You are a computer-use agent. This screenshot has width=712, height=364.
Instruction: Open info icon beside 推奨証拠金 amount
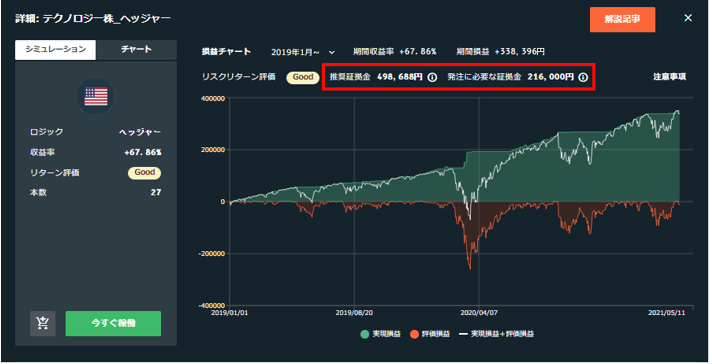tap(432, 78)
